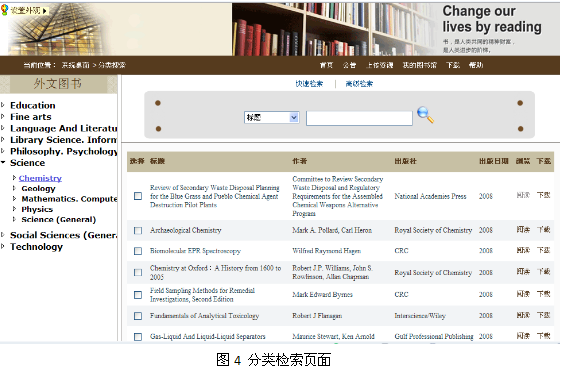Viewport: 575px width, 375px height.
Task: Expand the Geology subcategory arrow
Action: coord(14,188)
